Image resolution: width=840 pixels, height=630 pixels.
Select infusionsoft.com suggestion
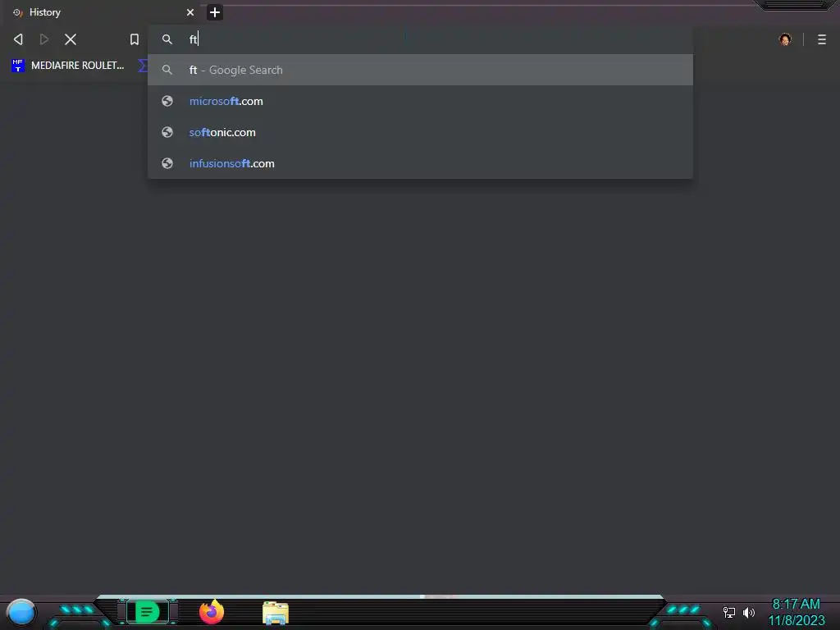[x=421, y=163]
